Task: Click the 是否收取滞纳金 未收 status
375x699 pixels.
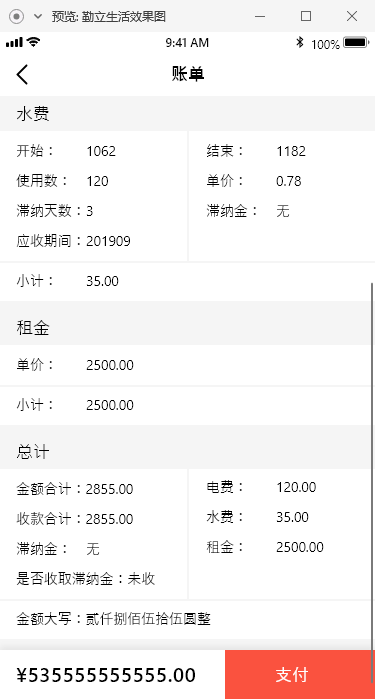Action: click(141, 579)
